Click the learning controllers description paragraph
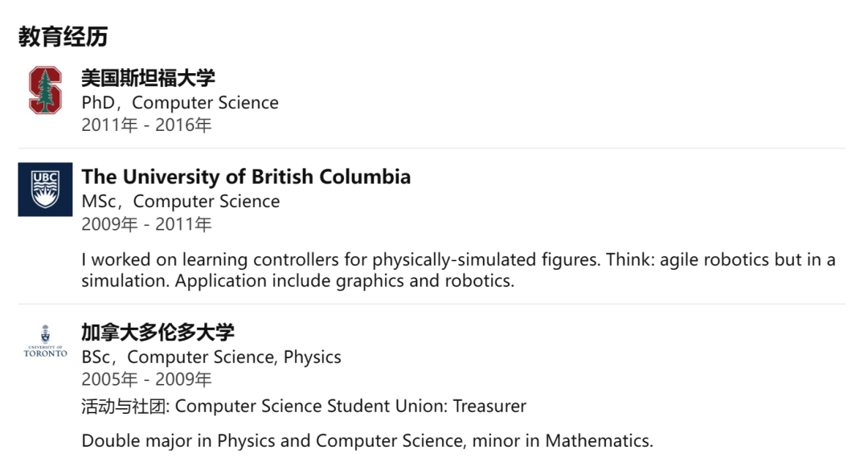The height and width of the screenshot is (474, 868). point(458,260)
